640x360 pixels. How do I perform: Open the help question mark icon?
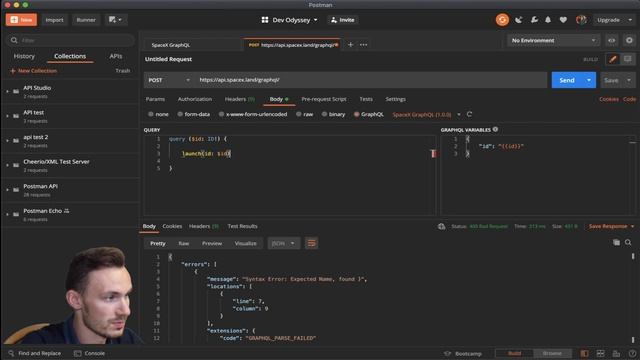[x=632, y=353]
